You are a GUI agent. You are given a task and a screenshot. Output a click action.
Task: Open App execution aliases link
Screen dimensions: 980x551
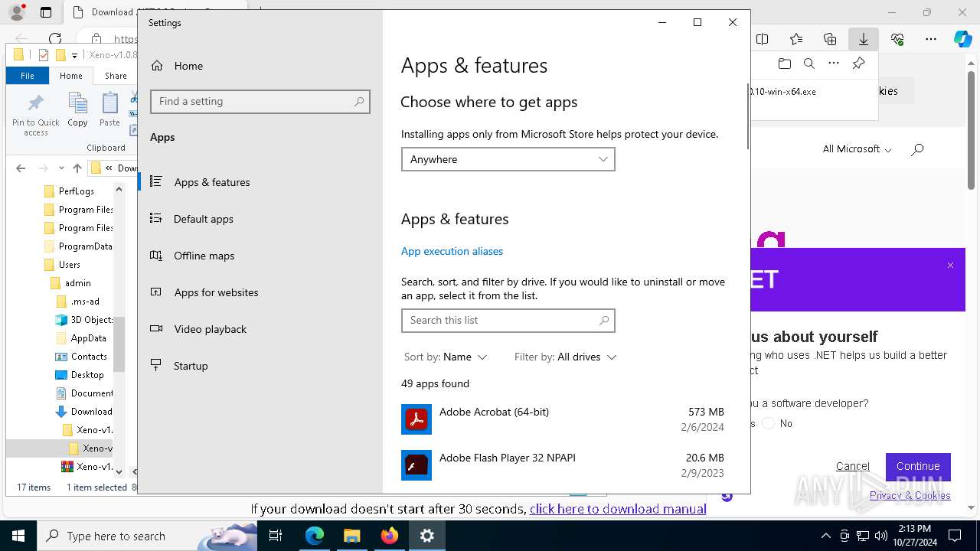(x=452, y=251)
